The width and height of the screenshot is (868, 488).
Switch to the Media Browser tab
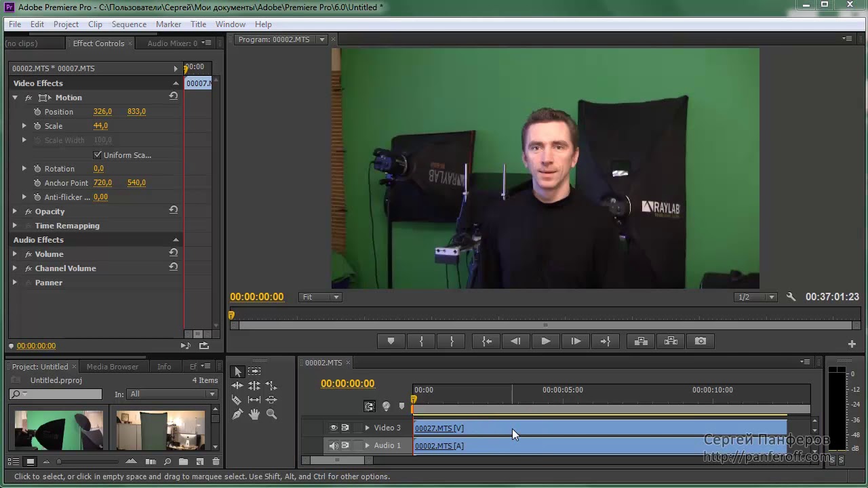(x=113, y=367)
